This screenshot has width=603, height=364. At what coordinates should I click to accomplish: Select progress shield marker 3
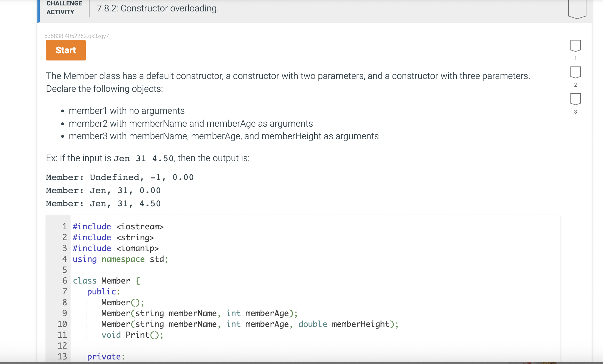pyautogui.click(x=575, y=100)
